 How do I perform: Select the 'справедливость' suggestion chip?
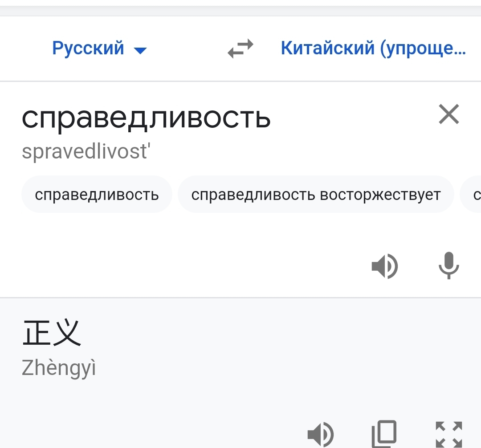97,195
